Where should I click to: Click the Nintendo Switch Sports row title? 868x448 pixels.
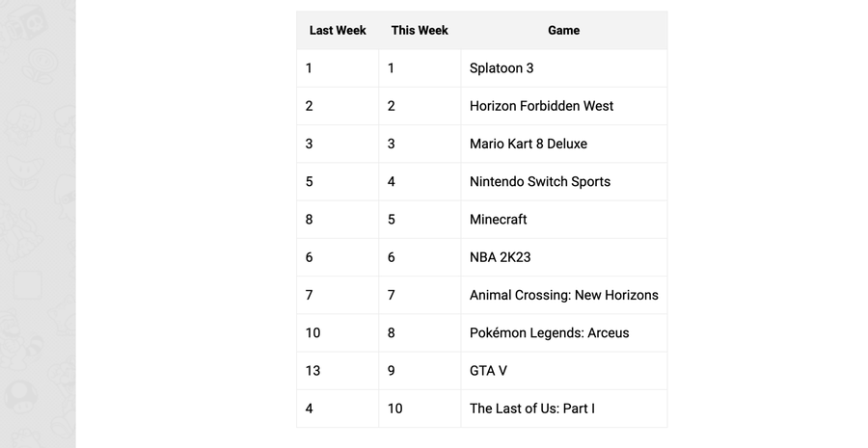click(539, 181)
